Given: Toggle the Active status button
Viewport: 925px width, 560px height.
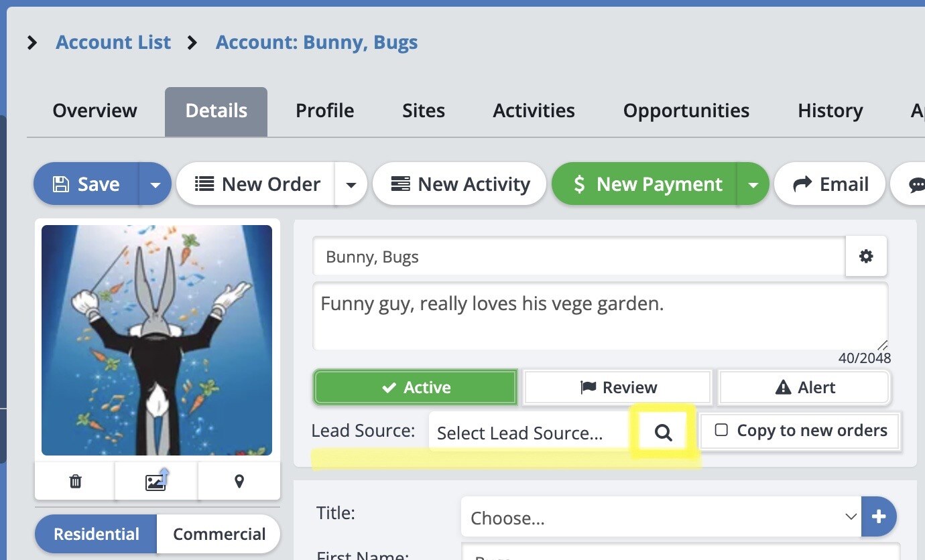Looking at the screenshot, I should pyautogui.click(x=416, y=387).
